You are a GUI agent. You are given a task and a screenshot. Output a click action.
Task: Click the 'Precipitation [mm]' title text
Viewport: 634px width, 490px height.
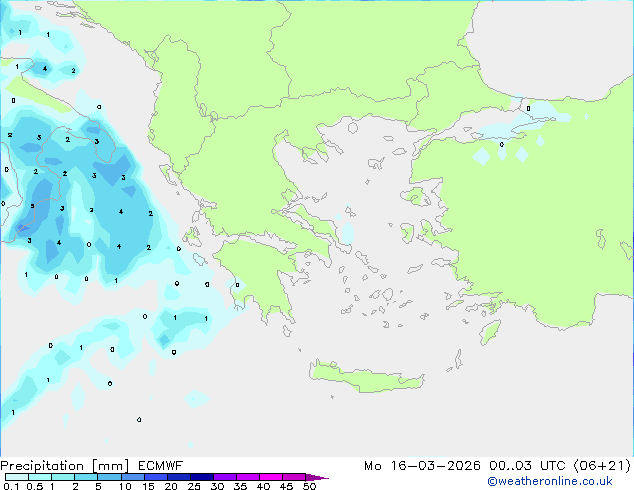[65, 466]
